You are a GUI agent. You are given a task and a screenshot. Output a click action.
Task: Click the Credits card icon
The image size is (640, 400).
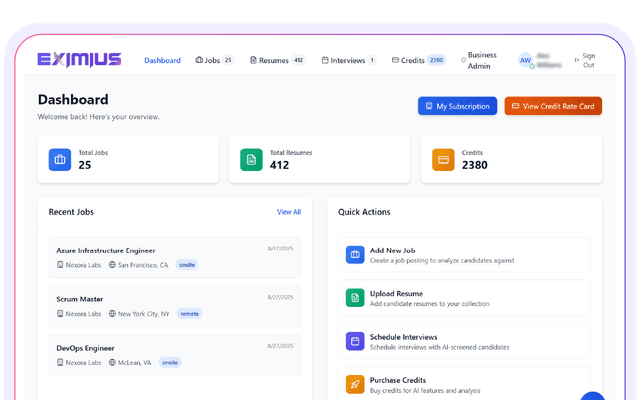point(443,160)
